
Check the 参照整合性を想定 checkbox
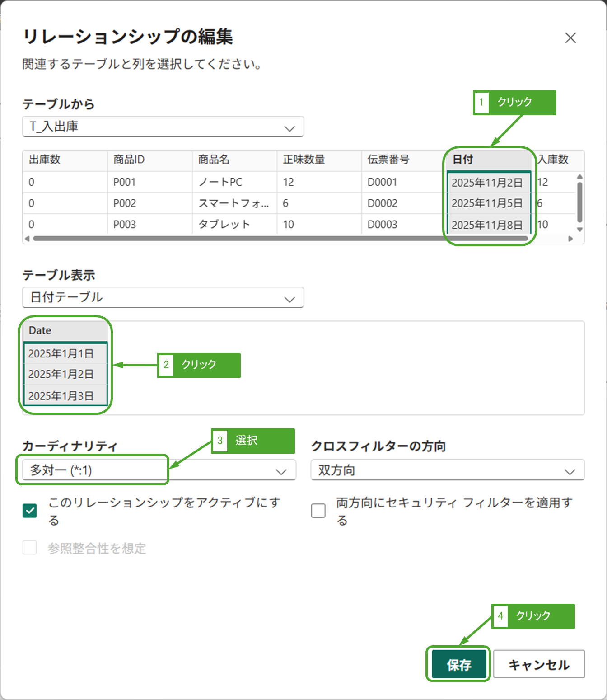30,548
